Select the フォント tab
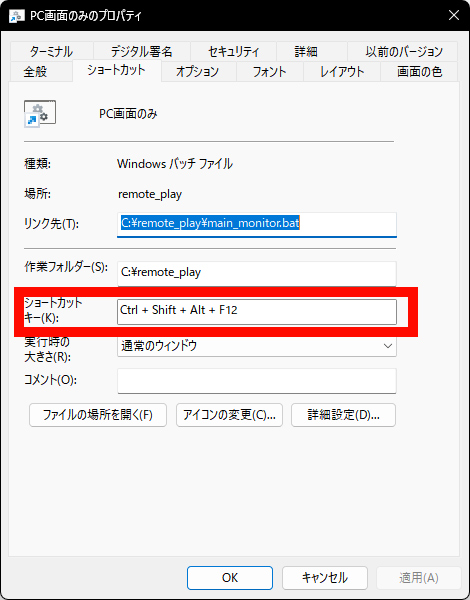 [269, 72]
